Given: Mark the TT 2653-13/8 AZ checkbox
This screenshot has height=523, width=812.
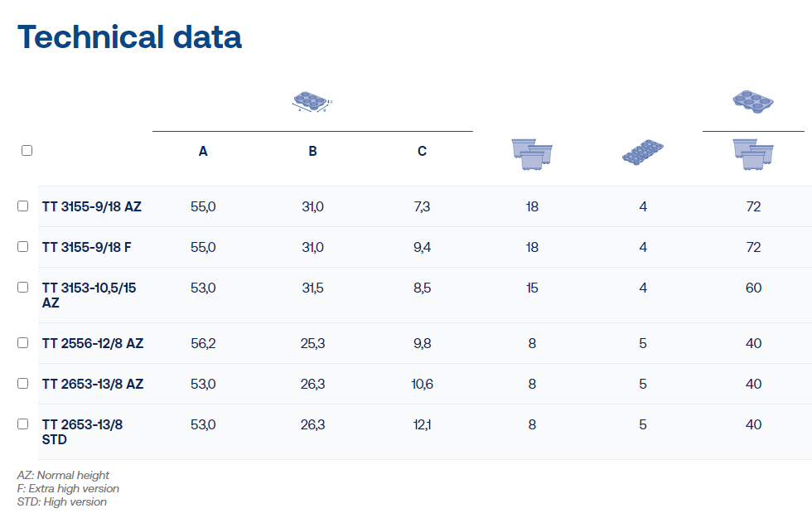Looking at the screenshot, I should (x=23, y=384).
